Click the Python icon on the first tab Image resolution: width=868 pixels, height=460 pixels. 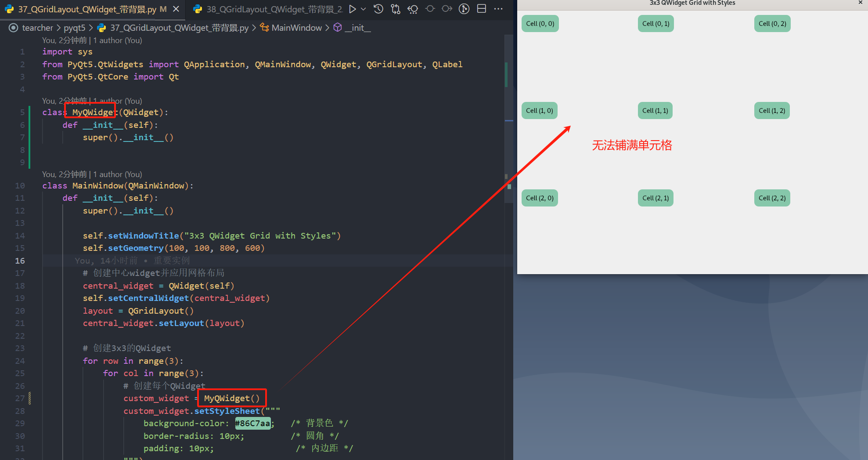tap(9, 9)
